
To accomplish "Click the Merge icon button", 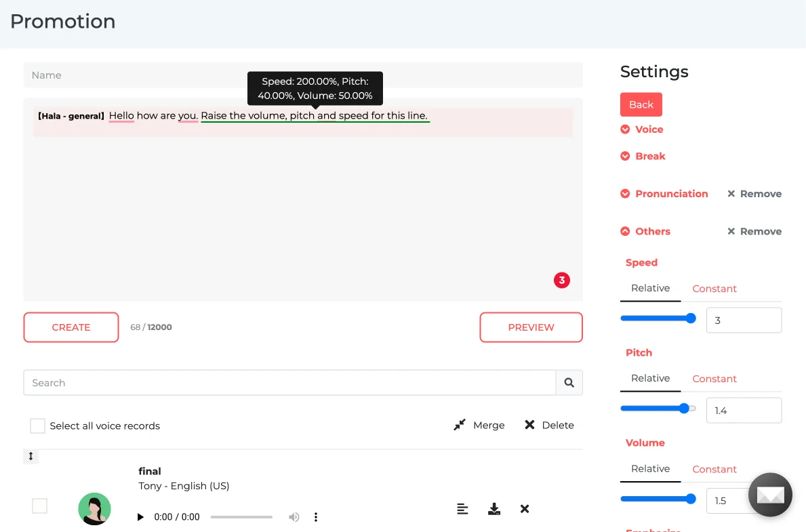I will click(x=479, y=425).
